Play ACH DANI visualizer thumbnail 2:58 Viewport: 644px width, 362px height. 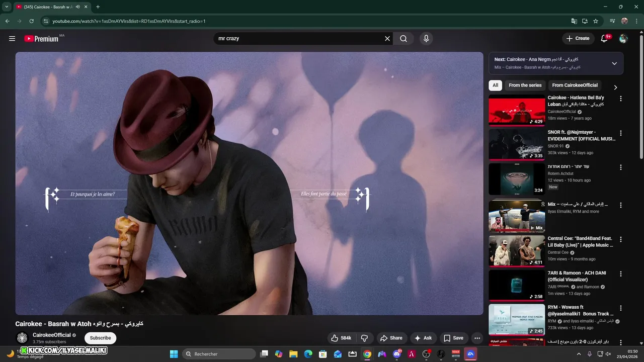pos(517,286)
